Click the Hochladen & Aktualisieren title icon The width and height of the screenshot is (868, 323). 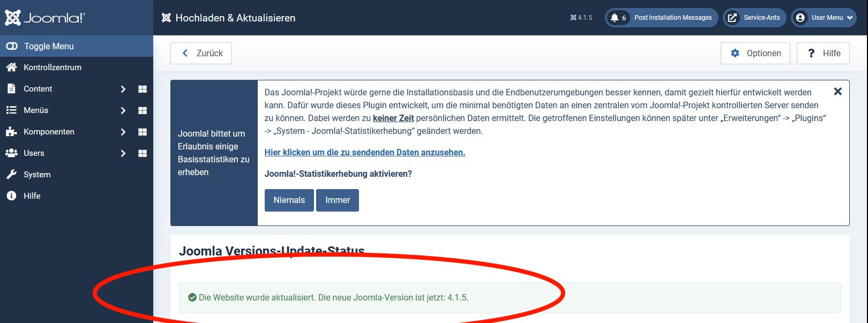click(166, 18)
